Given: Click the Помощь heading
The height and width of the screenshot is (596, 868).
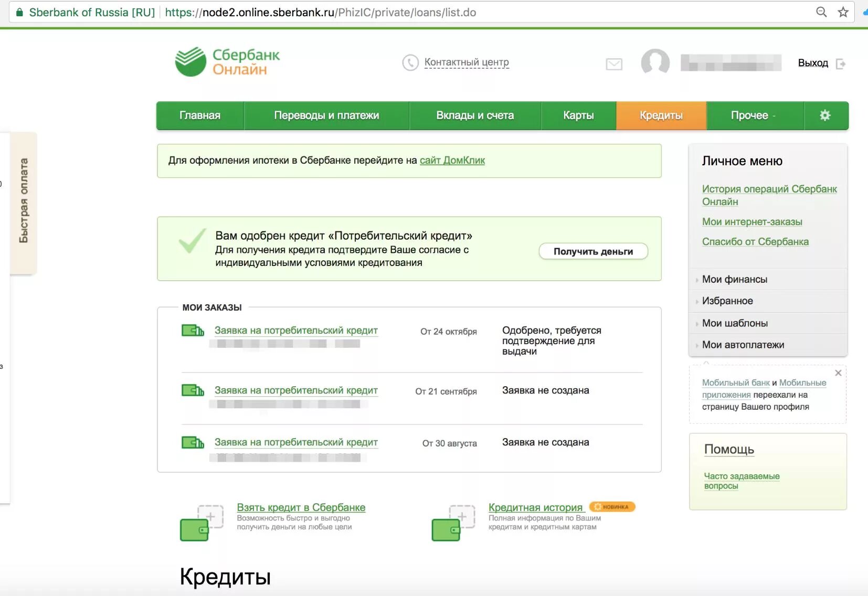Looking at the screenshot, I should click(x=729, y=450).
